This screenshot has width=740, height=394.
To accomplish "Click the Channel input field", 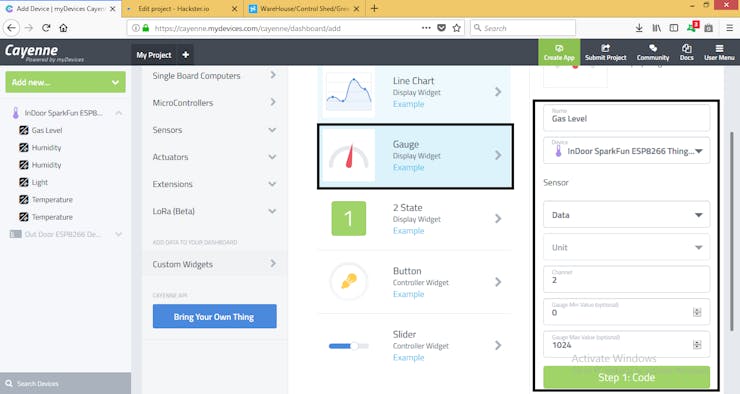I will click(626, 279).
